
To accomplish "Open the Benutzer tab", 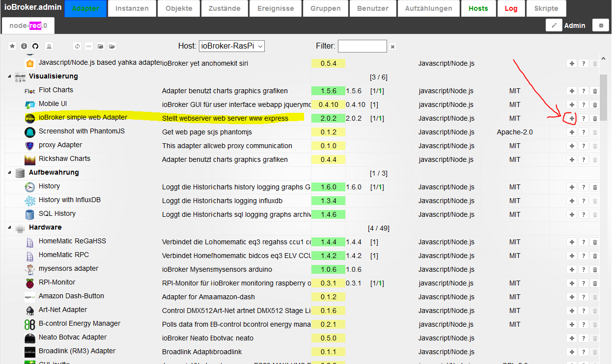I will pos(373,8).
